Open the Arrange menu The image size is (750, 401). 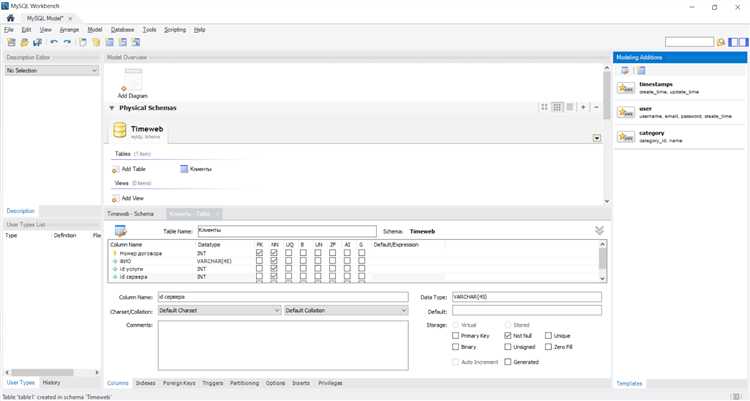click(69, 30)
